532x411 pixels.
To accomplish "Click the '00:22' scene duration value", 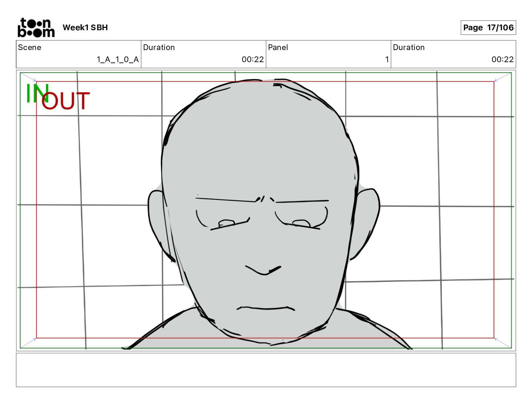I will 253,59.
